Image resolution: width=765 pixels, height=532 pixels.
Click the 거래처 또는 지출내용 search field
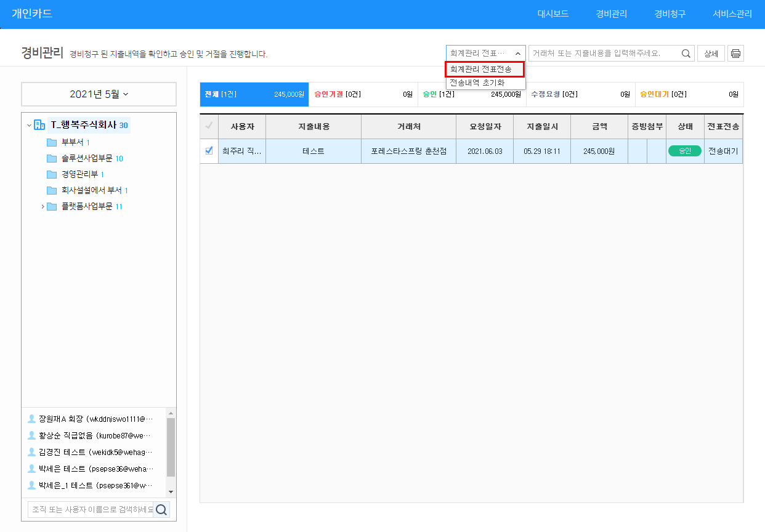pyautogui.click(x=604, y=54)
